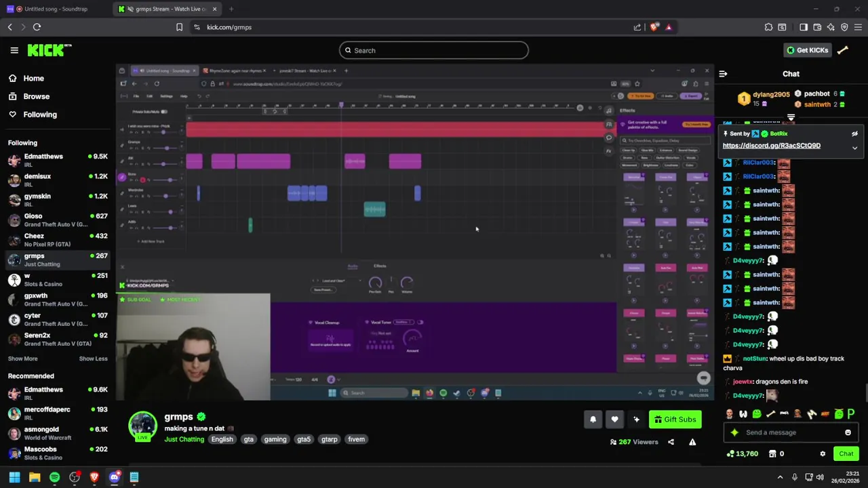Open a new browser tab

coord(231,9)
